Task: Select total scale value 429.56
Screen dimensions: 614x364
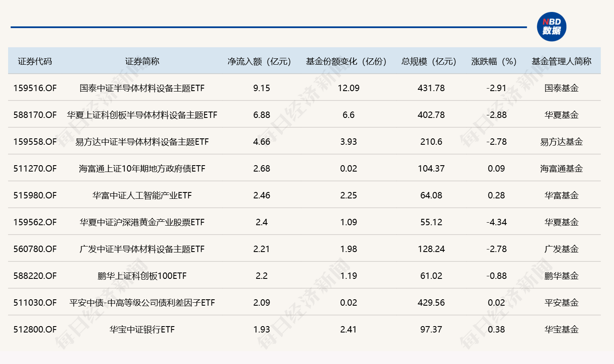Action: point(431,303)
